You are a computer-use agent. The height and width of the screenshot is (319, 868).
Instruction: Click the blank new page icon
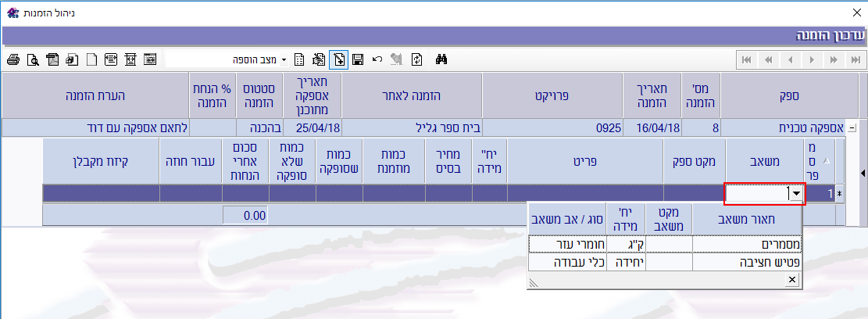pyautogui.click(x=91, y=59)
